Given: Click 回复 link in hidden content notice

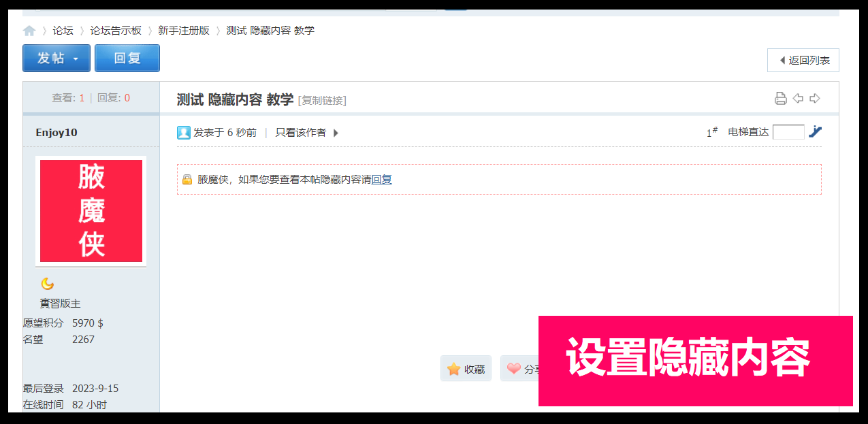Looking at the screenshot, I should click(x=381, y=180).
